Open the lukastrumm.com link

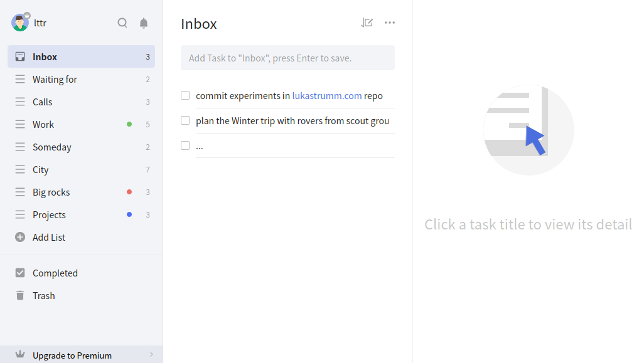(x=327, y=95)
